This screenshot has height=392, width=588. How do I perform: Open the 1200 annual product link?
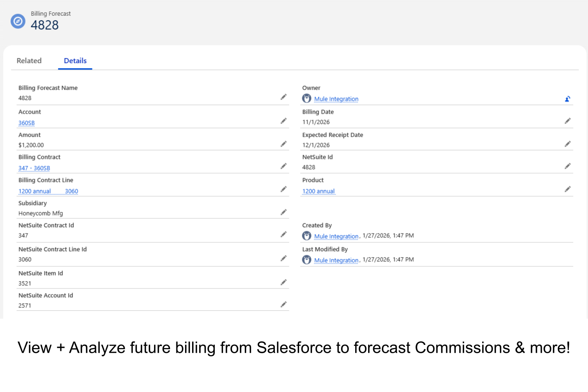318,191
